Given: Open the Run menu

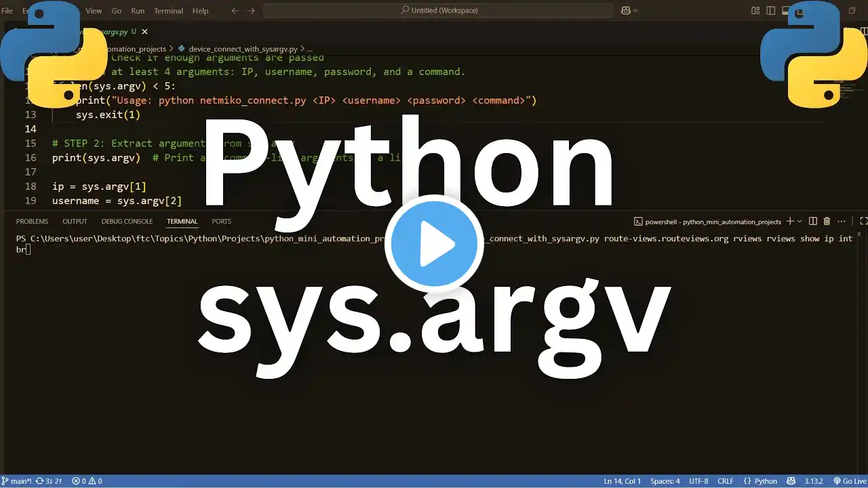Looking at the screenshot, I should point(138,11).
